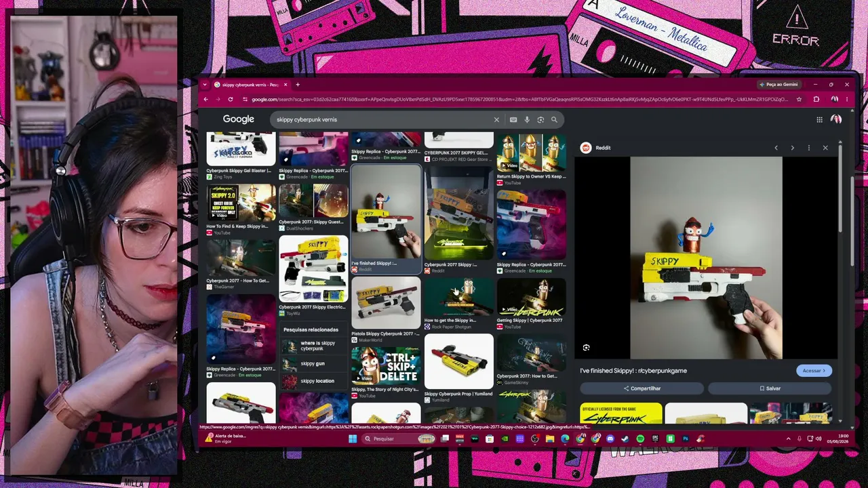Click the Google logo
Image resolution: width=868 pixels, height=488 pixels.
point(239,119)
